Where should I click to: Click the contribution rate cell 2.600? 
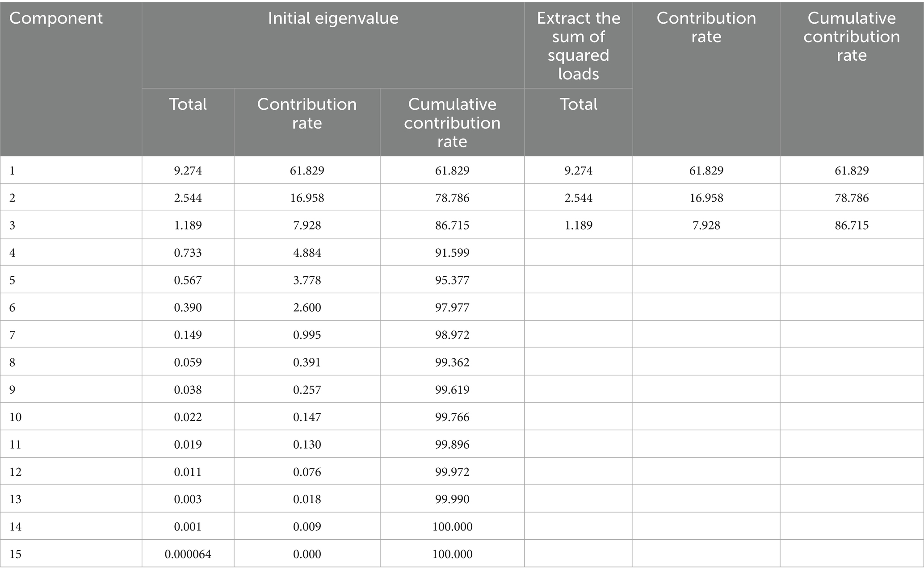coord(307,308)
